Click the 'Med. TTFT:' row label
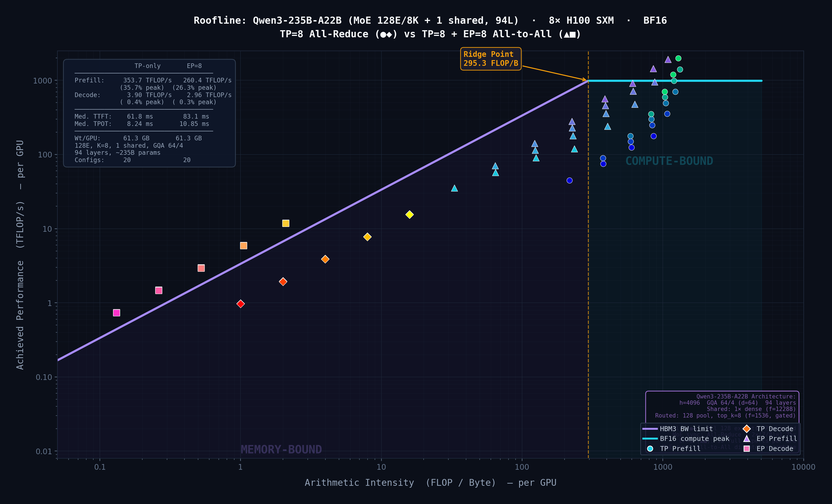 tap(93, 116)
